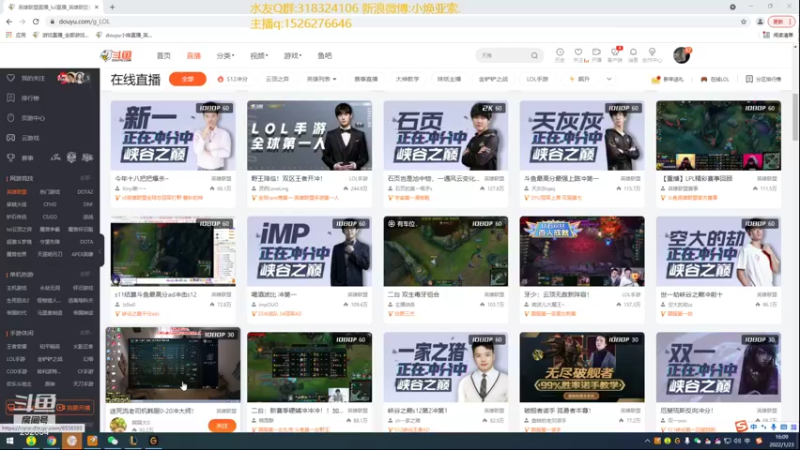Click the 我要开播 button in sidebar
The image size is (800, 450).
coord(74,408)
